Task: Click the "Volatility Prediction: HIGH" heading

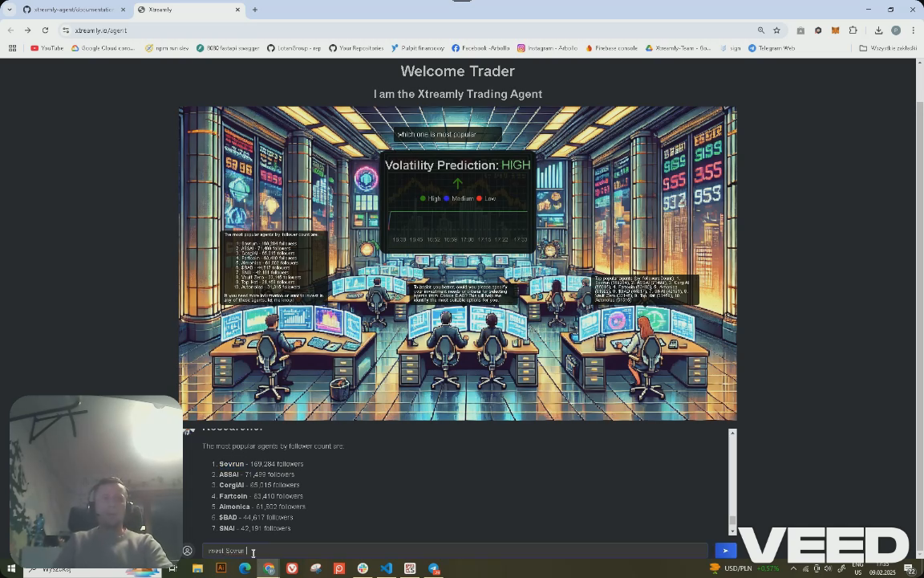Action: click(x=457, y=165)
